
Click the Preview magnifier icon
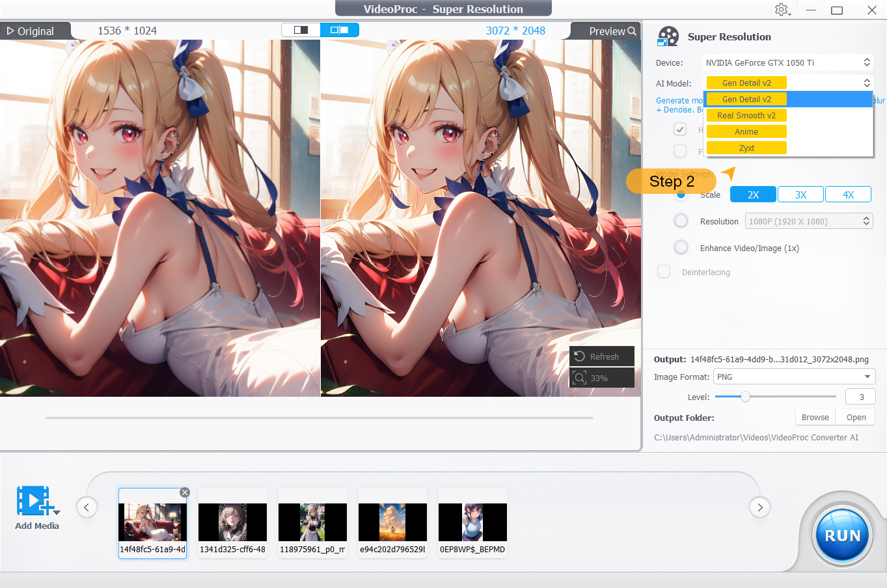(632, 31)
